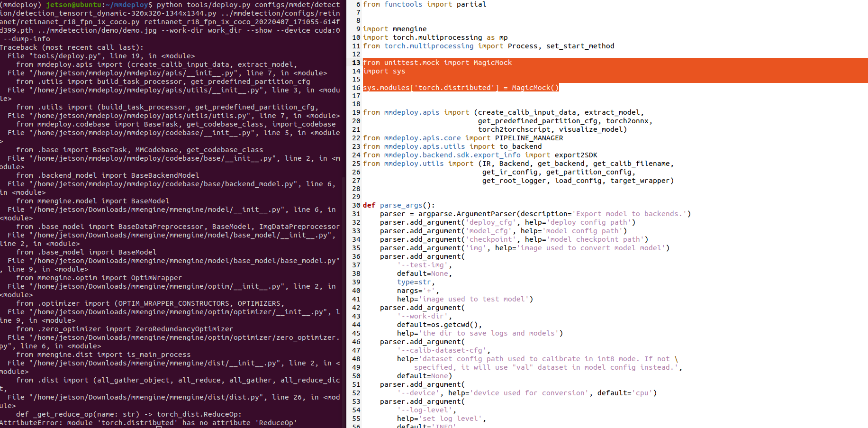Viewport: 868px width, 428px height.
Task: Click 'export2SDK' in the editor
Action: [576, 155]
